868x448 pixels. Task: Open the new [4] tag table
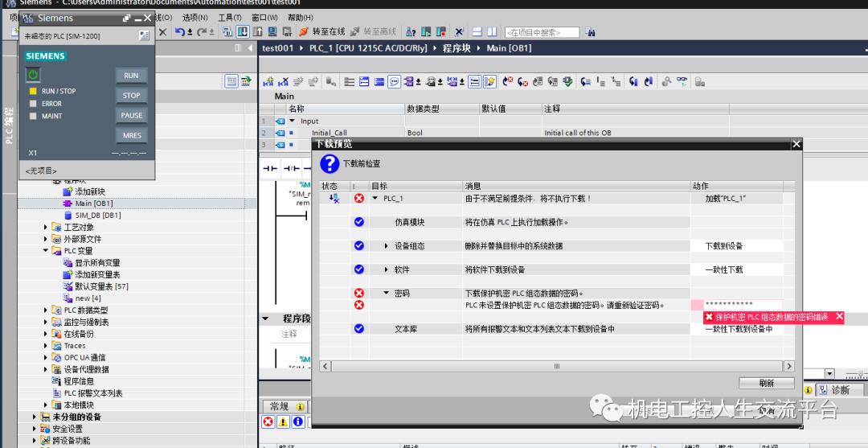point(88,298)
